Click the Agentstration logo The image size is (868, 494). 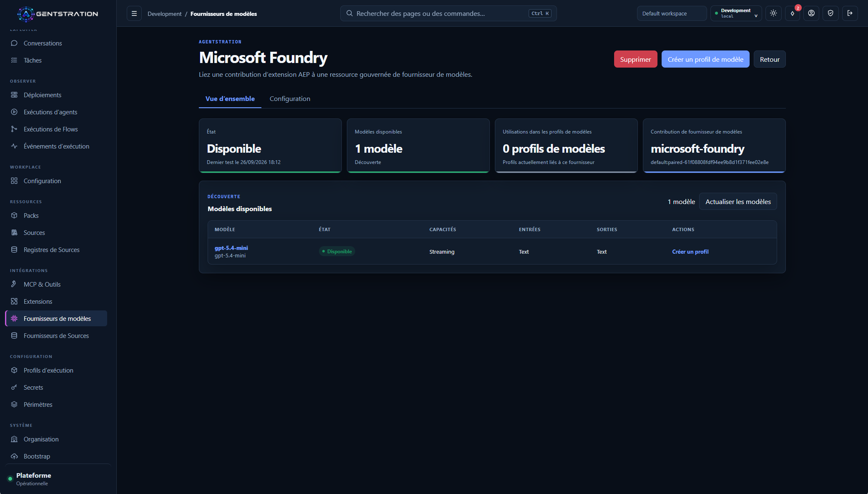tap(58, 14)
